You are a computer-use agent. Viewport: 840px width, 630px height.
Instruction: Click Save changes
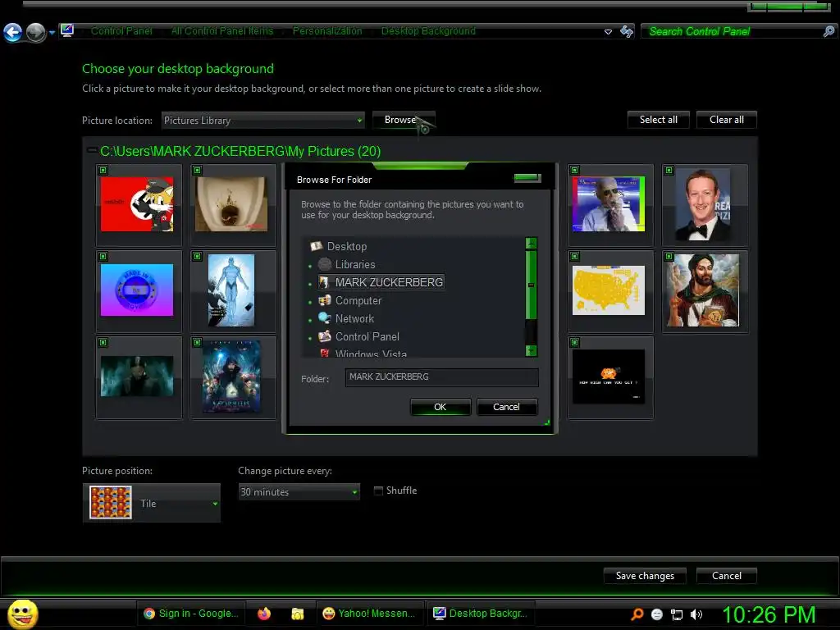[x=645, y=576]
